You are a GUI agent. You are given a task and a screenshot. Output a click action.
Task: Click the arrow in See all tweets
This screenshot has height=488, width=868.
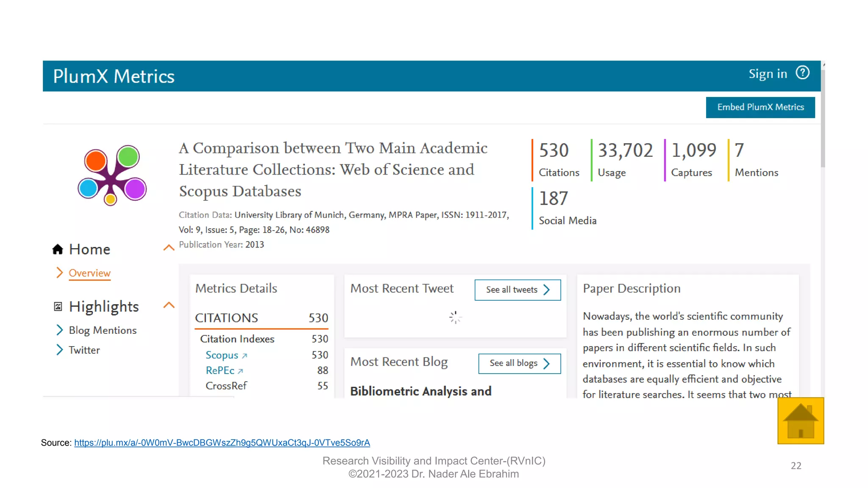[x=547, y=290]
